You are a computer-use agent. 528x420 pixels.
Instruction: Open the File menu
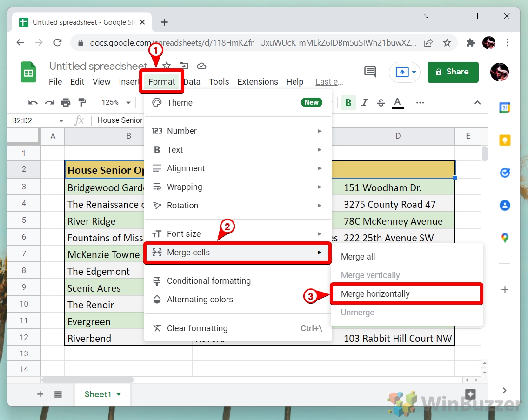point(55,82)
